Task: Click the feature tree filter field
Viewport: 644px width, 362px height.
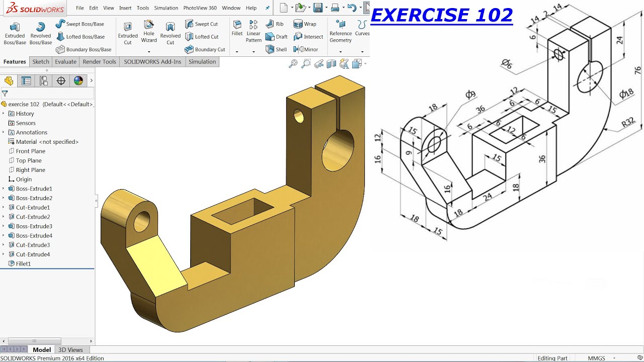Action: click(x=47, y=93)
